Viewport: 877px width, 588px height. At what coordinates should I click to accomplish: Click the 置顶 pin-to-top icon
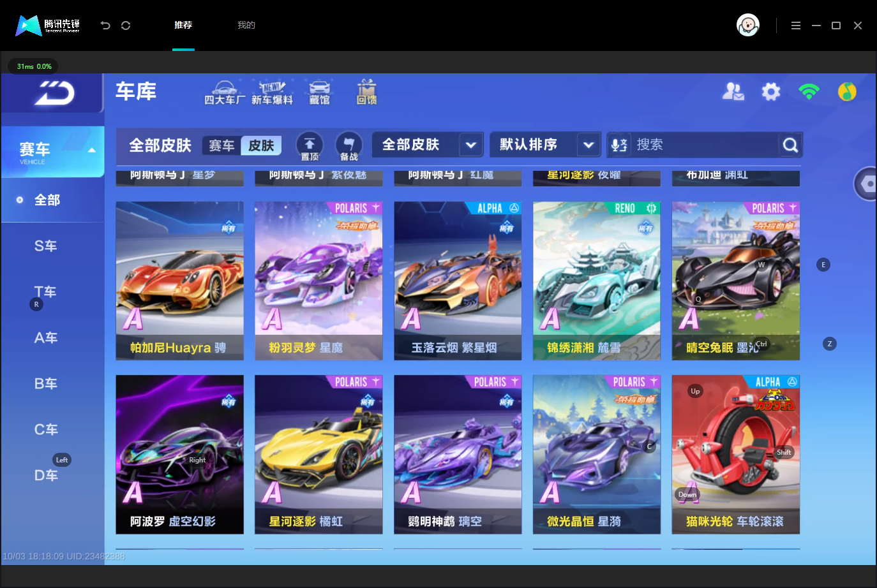310,145
